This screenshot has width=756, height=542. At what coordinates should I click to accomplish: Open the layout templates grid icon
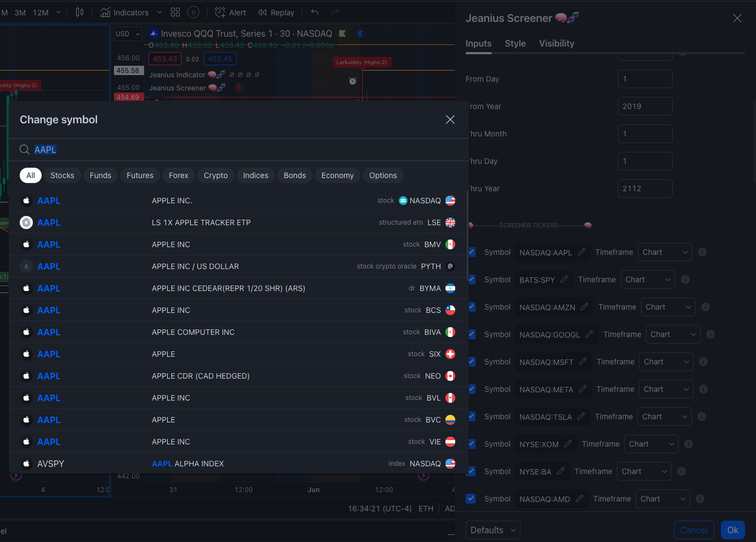click(x=175, y=12)
